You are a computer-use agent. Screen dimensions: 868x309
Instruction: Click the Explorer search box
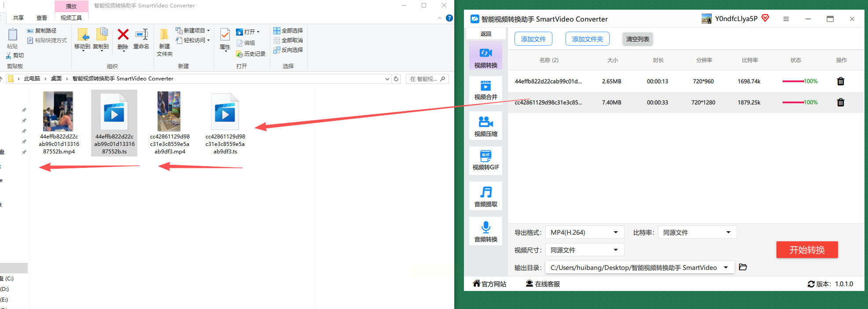coord(427,79)
